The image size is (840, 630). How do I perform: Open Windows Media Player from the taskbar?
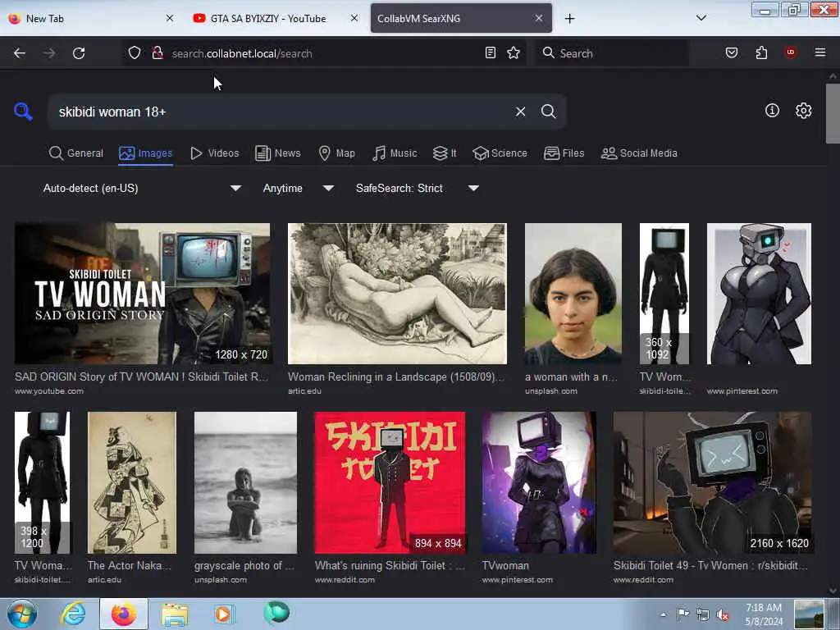(x=223, y=614)
